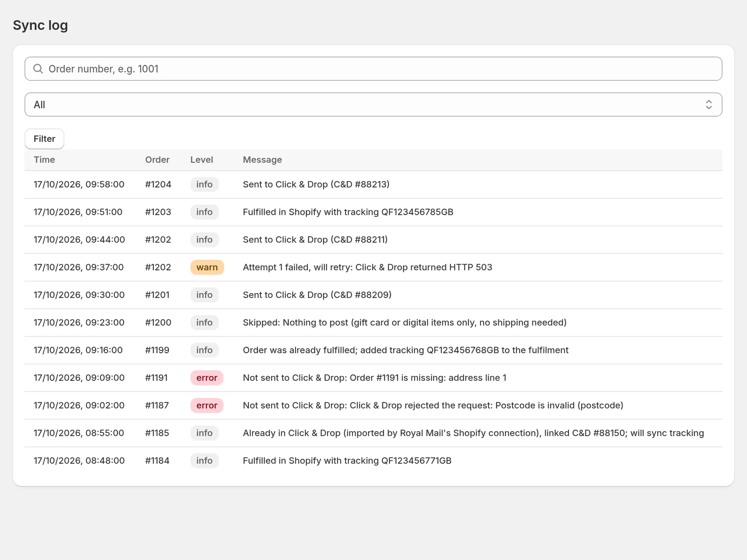
Task: Click 'missing: address line 1' error message
Action: click(x=374, y=378)
